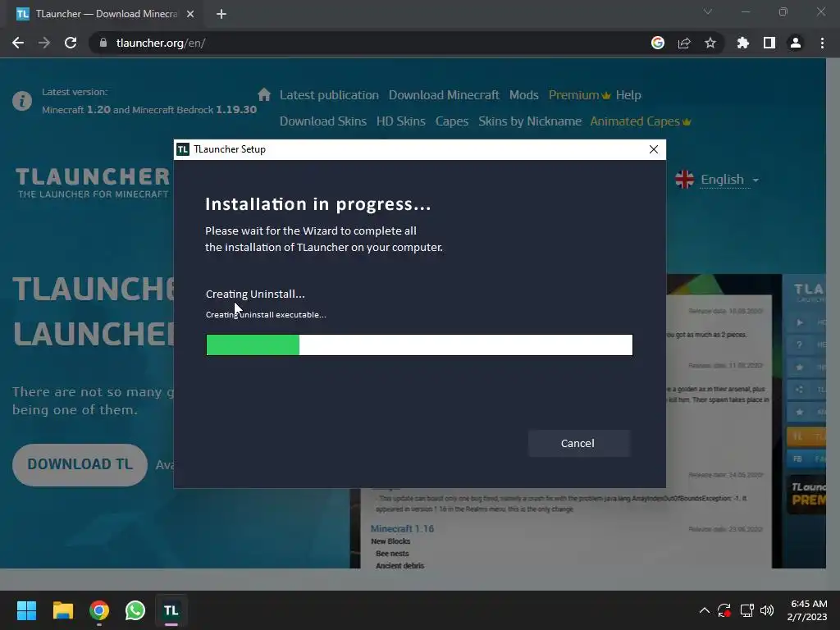The image size is (840, 630).
Task: Click the installation progress bar
Action: [419, 345]
